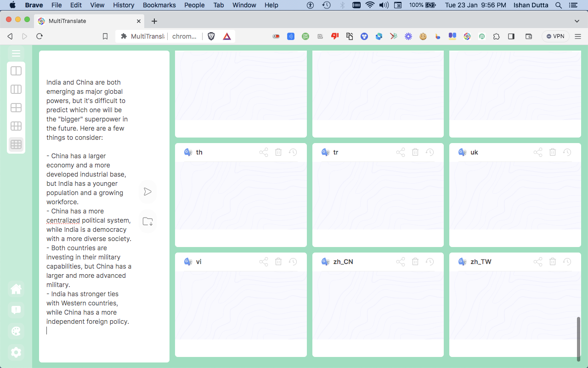Open the settings gear in sidebar

(x=16, y=352)
